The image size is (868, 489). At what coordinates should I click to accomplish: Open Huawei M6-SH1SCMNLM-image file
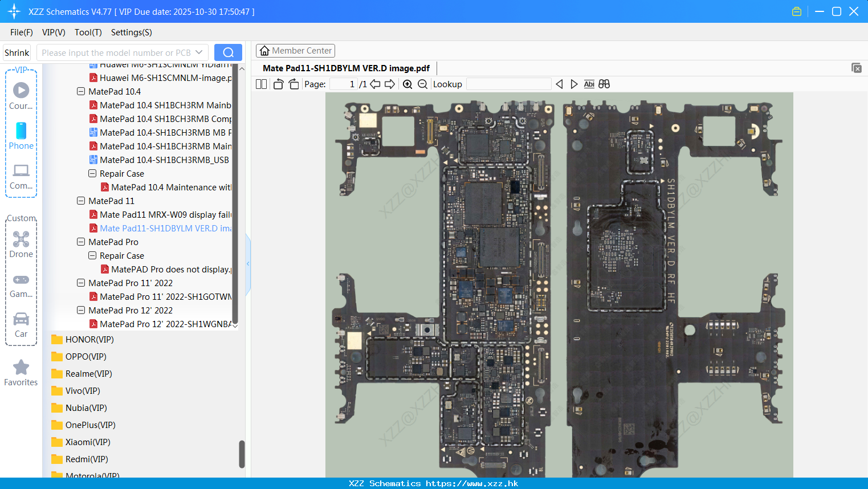click(160, 78)
